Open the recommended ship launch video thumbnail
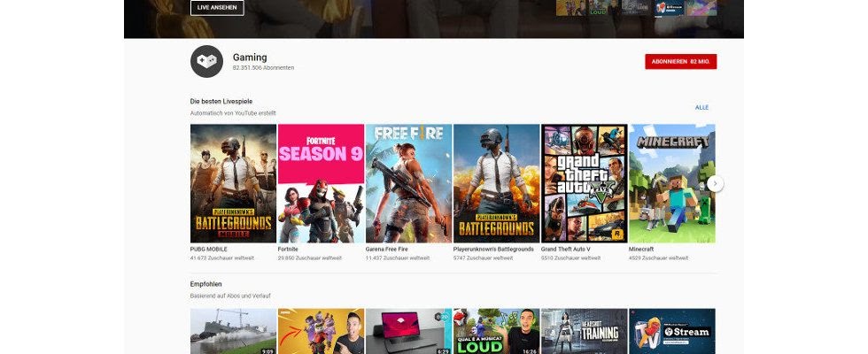This screenshot has height=354, width=868. 233,331
